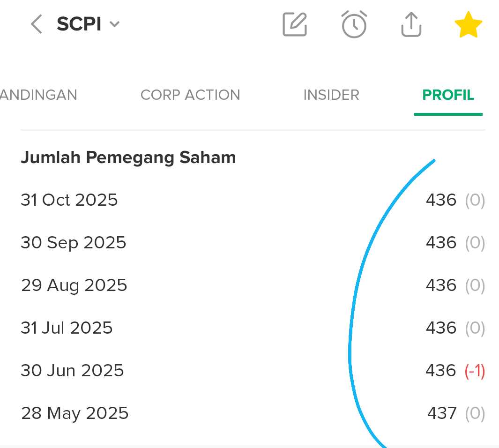Select the 30 Jun 2025 row
The image size is (499, 448).
point(72,371)
